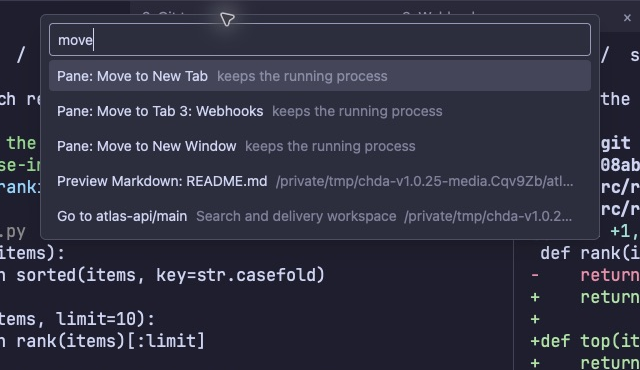Choose Go to atlas-api/main entry
The image size is (640, 370).
pos(320,216)
